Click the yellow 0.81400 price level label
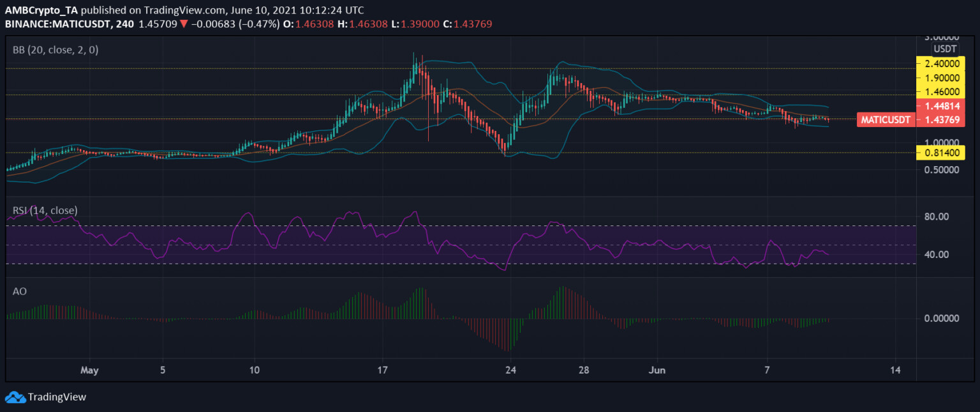The width and height of the screenshot is (980, 412). point(940,152)
